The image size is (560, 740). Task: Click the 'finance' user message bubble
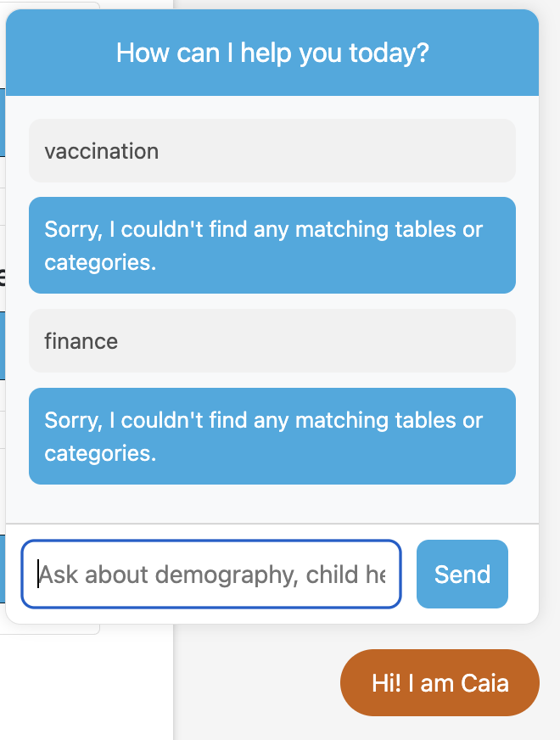pyautogui.click(x=272, y=341)
